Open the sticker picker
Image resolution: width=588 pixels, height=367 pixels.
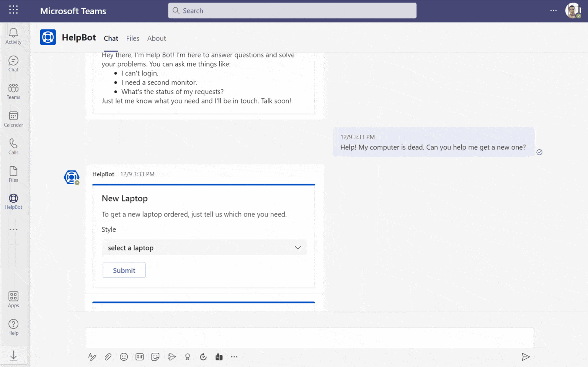(155, 357)
